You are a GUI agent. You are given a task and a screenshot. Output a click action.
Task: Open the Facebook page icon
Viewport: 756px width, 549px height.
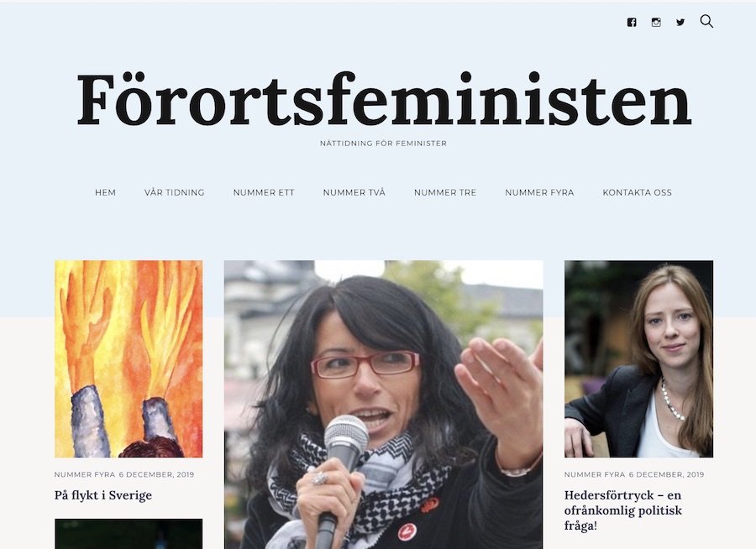pos(632,22)
